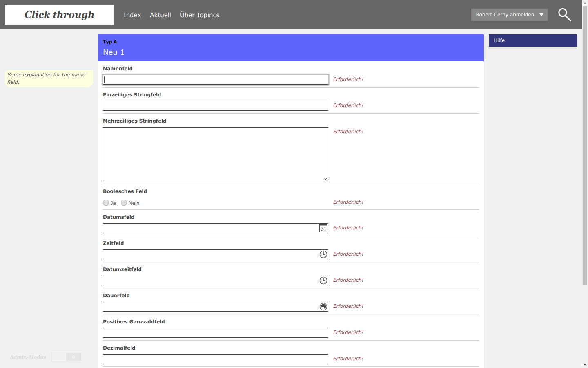Open the Index menu item

point(132,15)
